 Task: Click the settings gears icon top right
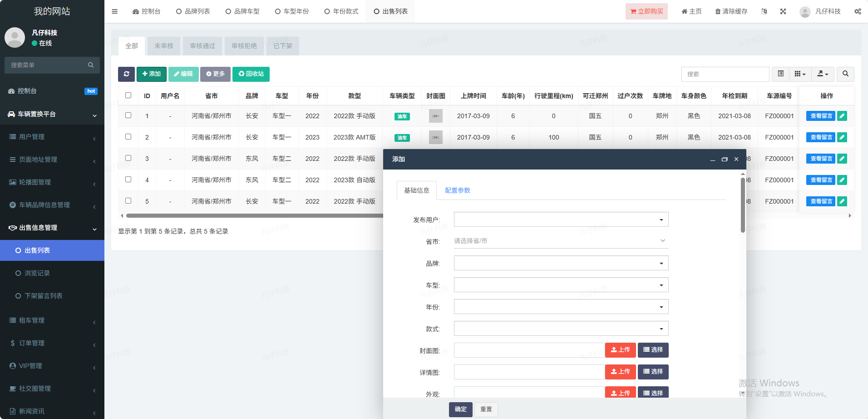(x=858, y=11)
